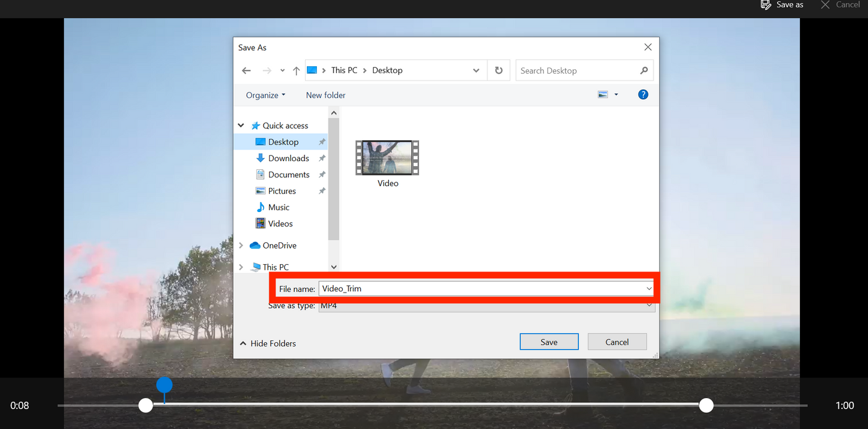Click the search magnifier in Search Desktop
Image resolution: width=868 pixels, height=429 pixels.
[x=644, y=70]
